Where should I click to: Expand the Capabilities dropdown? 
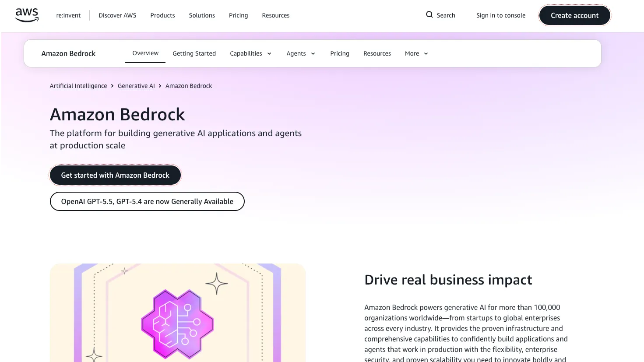click(250, 53)
